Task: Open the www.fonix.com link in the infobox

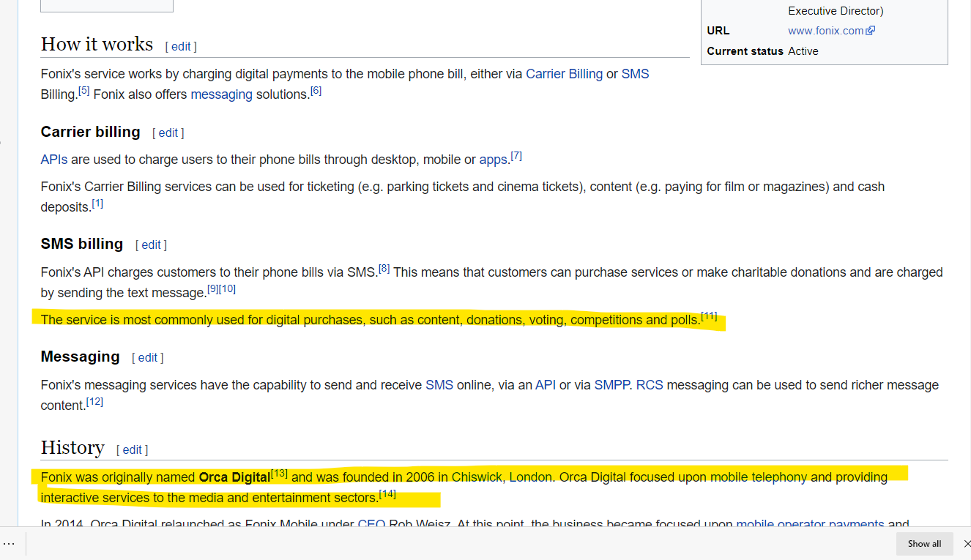Action: pyautogui.click(x=831, y=31)
